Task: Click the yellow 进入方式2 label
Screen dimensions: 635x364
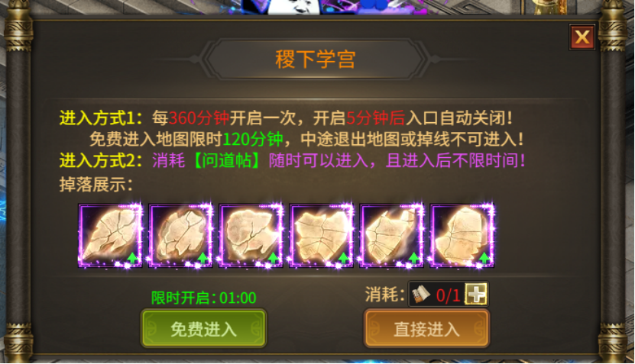Action: coord(101,160)
